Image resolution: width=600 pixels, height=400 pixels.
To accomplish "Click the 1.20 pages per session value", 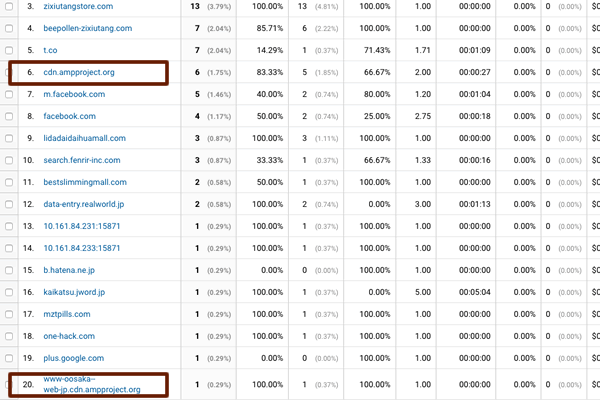I will [x=423, y=94].
